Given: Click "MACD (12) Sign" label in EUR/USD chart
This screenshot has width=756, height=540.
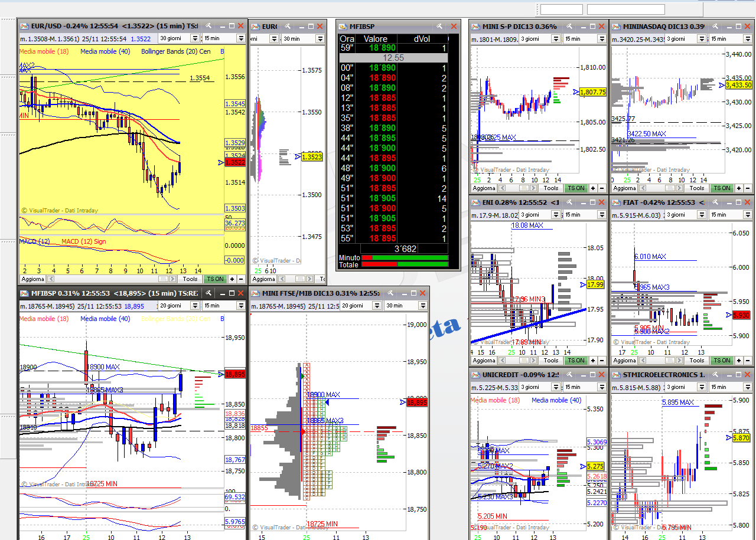Looking at the screenshot, I should click(84, 241).
